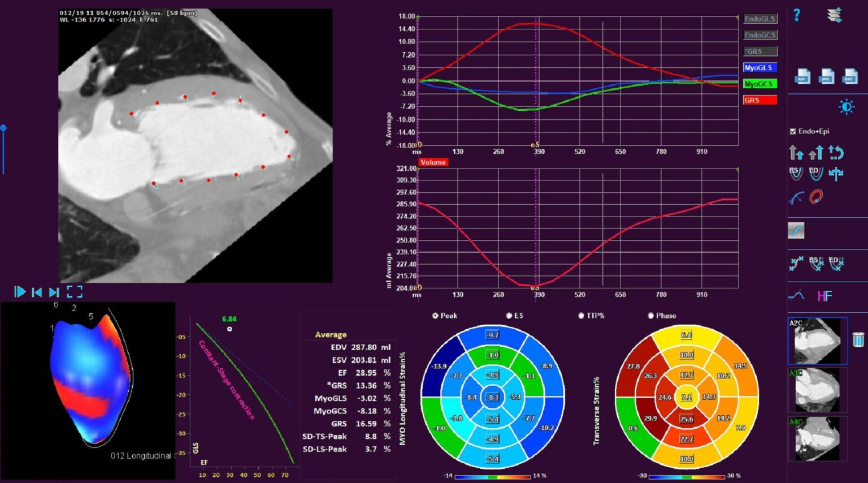The image size is (868, 483).
Task: Select the TTP% radio button
Action: tap(581, 316)
